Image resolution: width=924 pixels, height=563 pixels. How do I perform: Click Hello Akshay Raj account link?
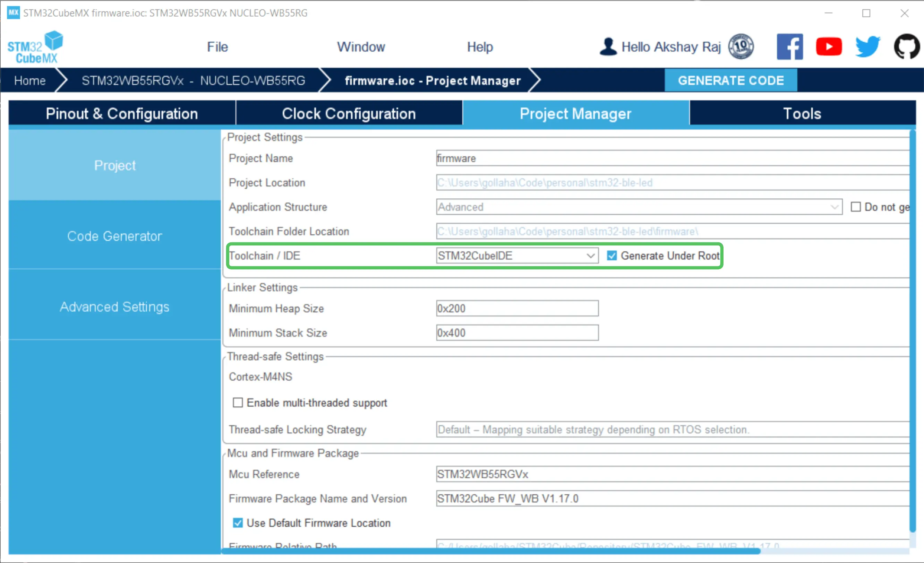[x=671, y=47]
